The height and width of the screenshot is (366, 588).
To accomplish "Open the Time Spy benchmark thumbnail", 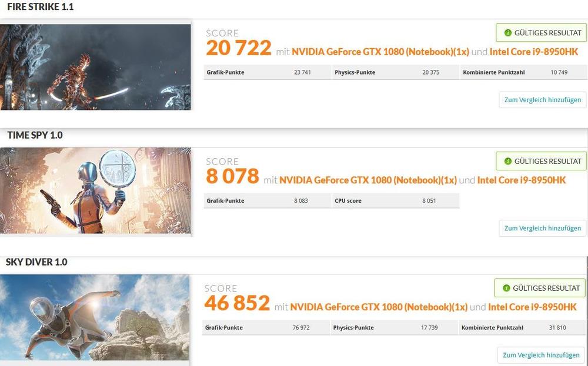I will point(95,191).
